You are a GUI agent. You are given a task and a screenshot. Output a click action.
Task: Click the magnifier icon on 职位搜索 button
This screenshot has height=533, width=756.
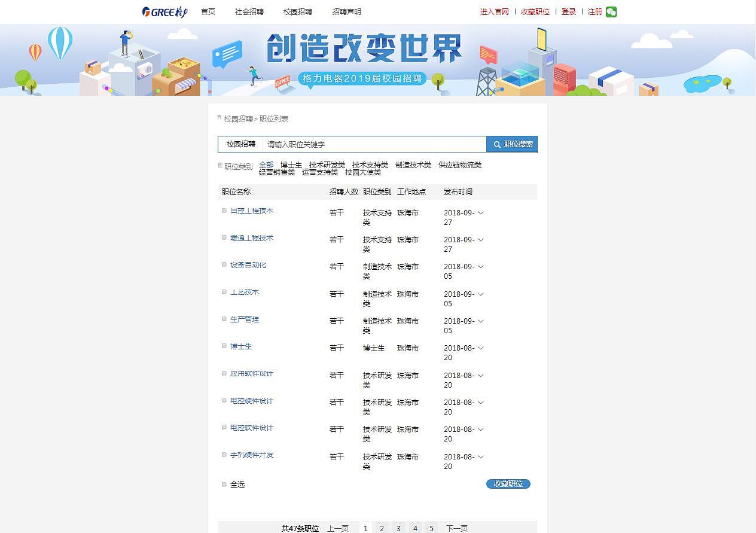pos(498,144)
